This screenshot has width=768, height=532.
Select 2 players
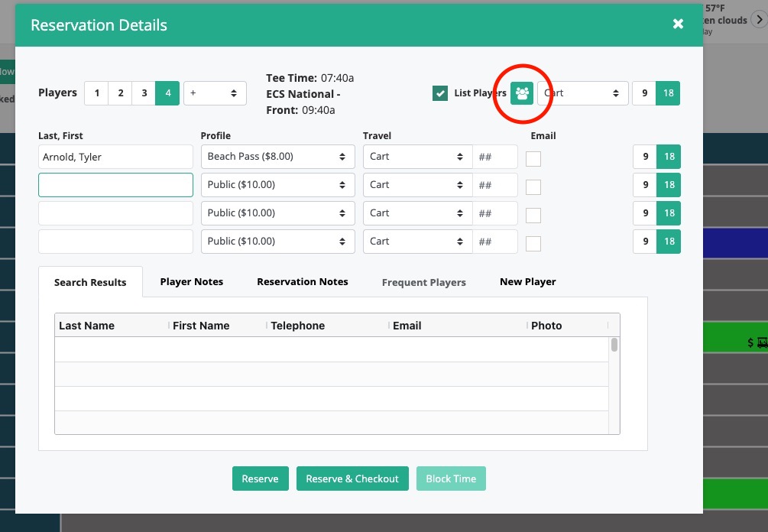(x=121, y=93)
